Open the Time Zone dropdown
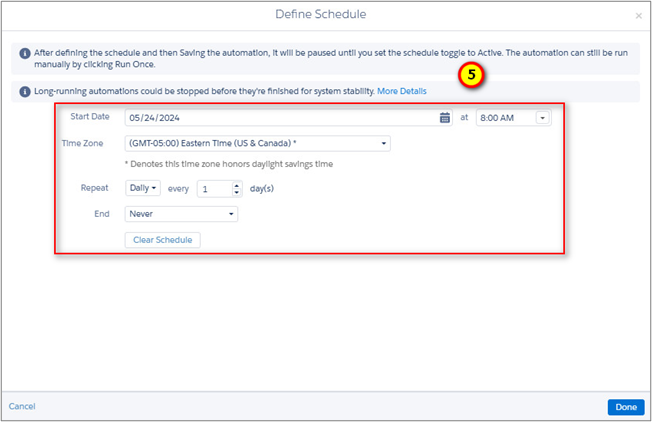This screenshot has height=422, width=652. (257, 143)
